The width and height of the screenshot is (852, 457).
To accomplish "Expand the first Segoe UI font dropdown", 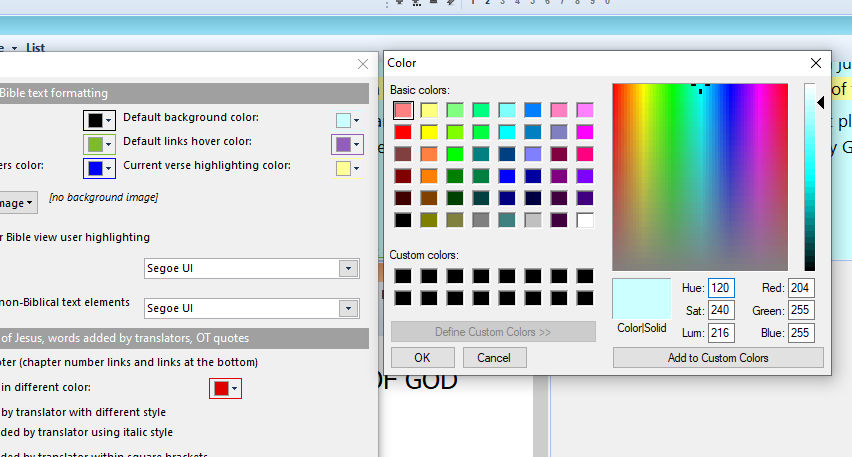I will (x=348, y=268).
